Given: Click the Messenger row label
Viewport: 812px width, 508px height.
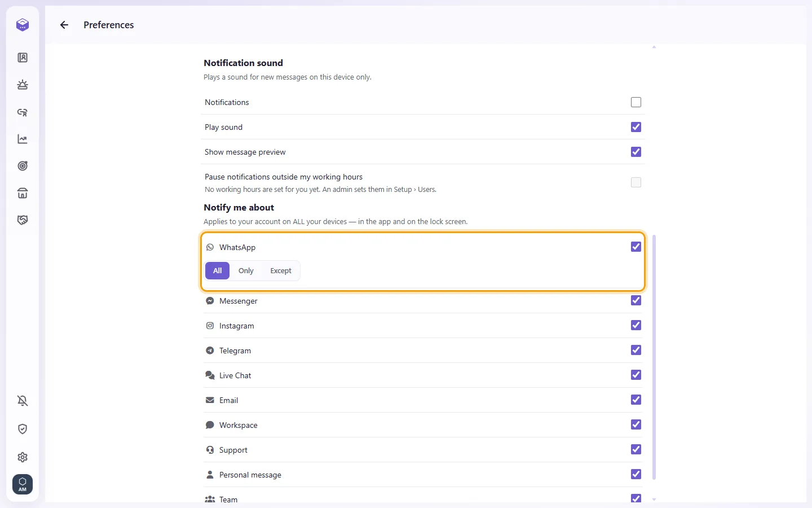Looking at the screenshot, I should (x=239, y=301).
